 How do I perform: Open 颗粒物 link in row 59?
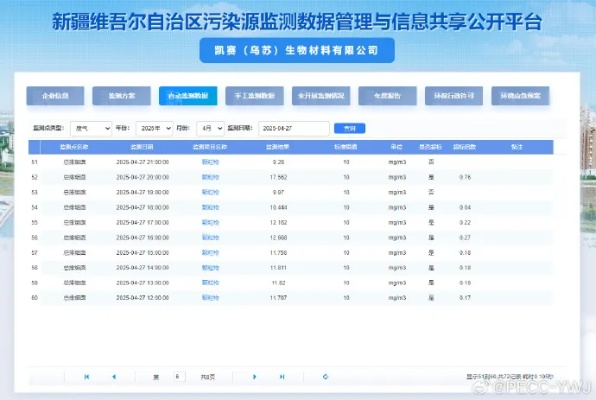[210, 283]
